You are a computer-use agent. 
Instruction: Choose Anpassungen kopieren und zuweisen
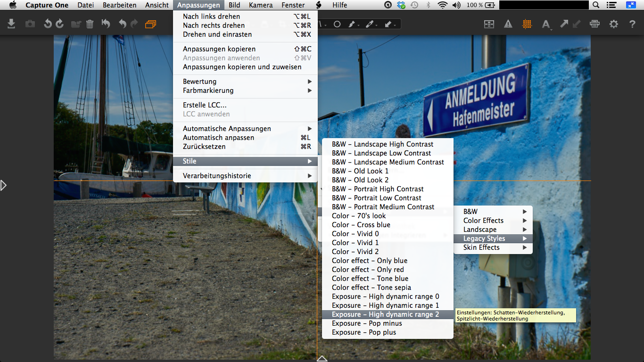pyautogui.click(x=245, y=67)
